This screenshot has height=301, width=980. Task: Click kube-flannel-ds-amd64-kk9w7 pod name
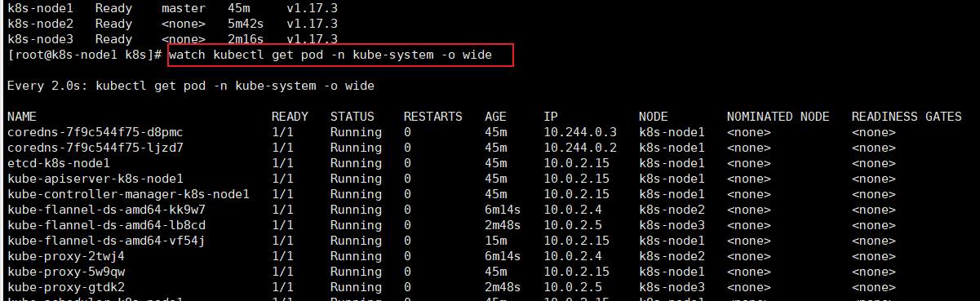[x=106, y=210]
